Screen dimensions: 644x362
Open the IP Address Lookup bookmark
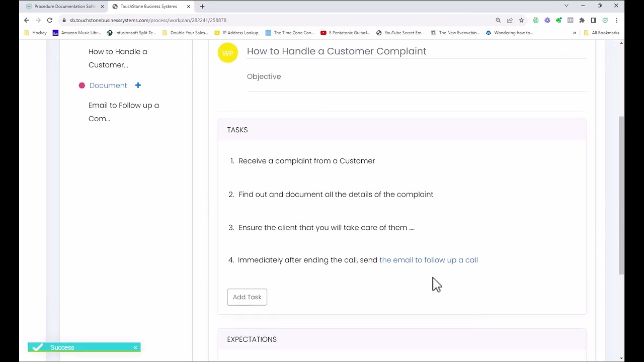coord(236,33)
